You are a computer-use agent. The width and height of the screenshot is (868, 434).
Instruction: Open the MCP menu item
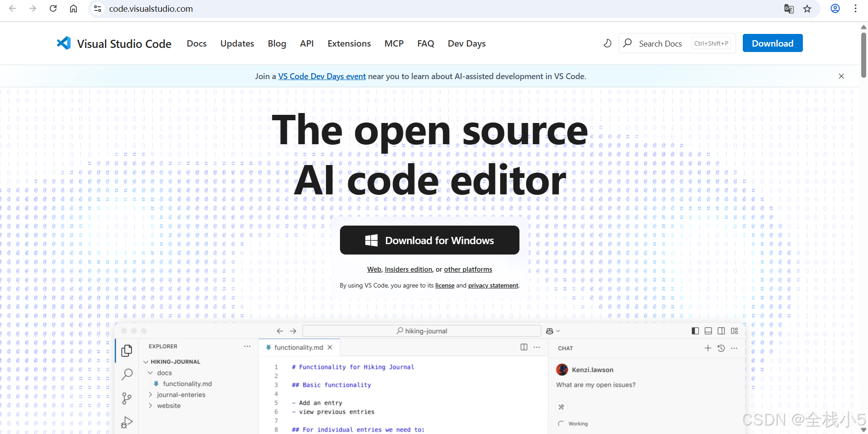(x=394, y=43)
